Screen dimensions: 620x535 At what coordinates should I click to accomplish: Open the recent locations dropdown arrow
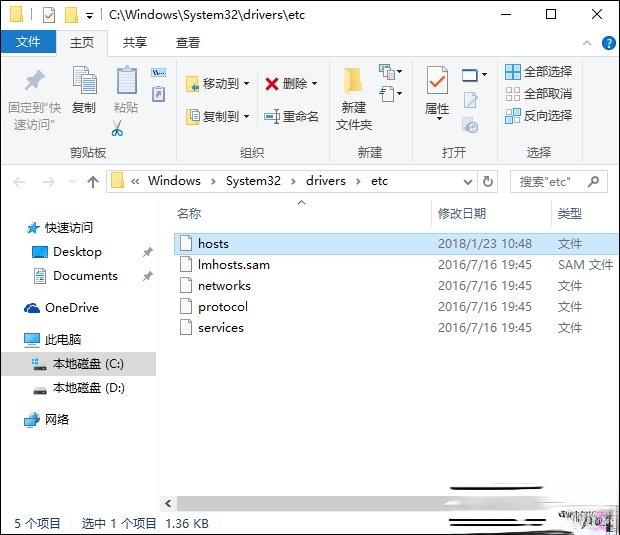coord(72,182)
